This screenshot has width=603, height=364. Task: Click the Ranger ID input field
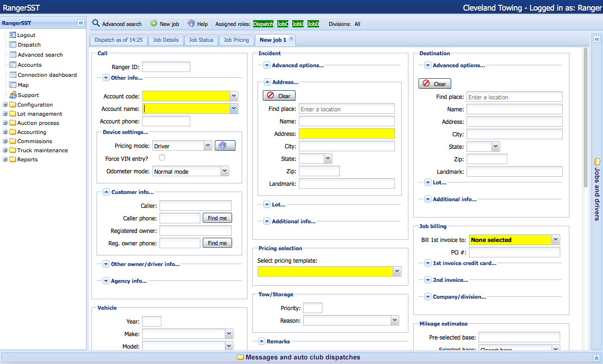point(166,67)
